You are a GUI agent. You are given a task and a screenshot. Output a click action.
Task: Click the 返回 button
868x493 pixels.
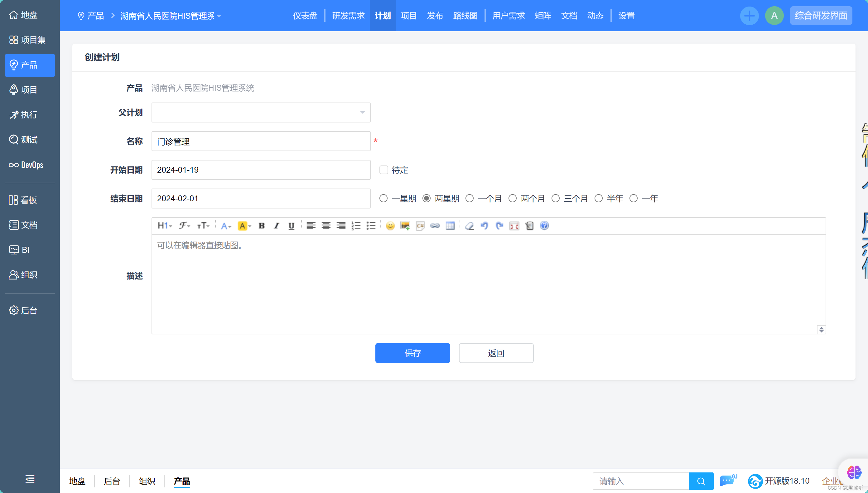pos(496,353)
